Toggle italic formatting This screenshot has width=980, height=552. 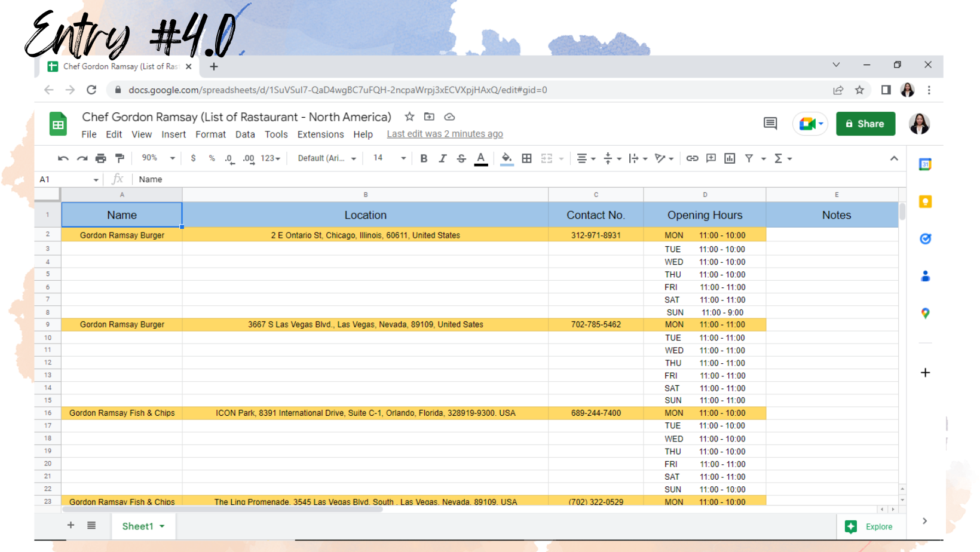[x=442, y=158]
